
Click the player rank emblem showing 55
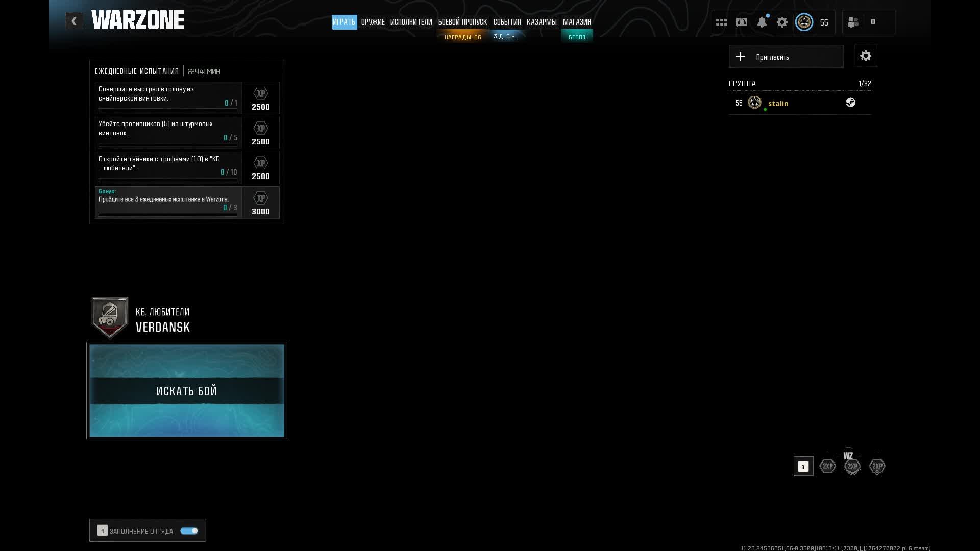(x=804, y=22)
